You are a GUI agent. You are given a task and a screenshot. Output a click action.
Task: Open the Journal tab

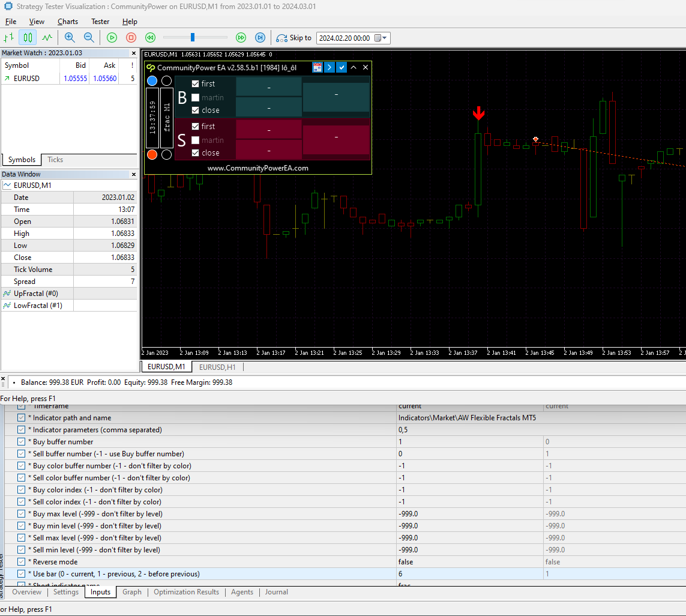277,592
